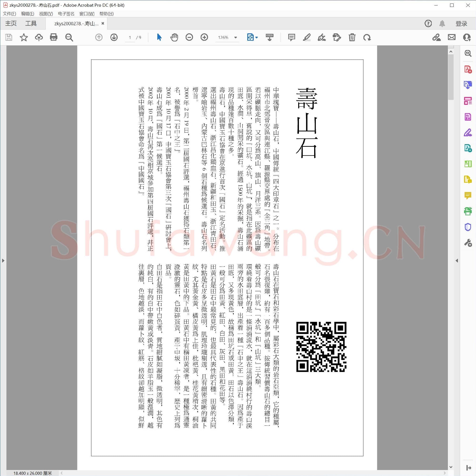The width and height of the screenshot is (476, 476).
Task: Expand the left navigation pane arrow
Action: 3,260
